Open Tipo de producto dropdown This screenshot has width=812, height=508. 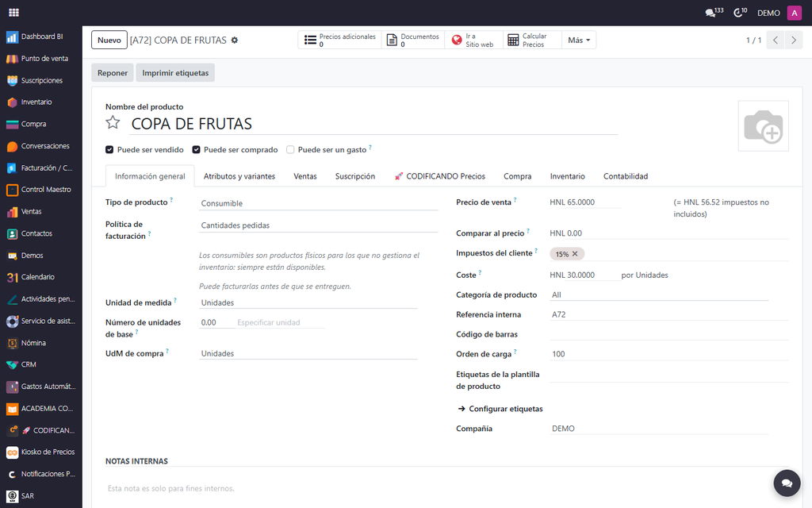point(319,203)
